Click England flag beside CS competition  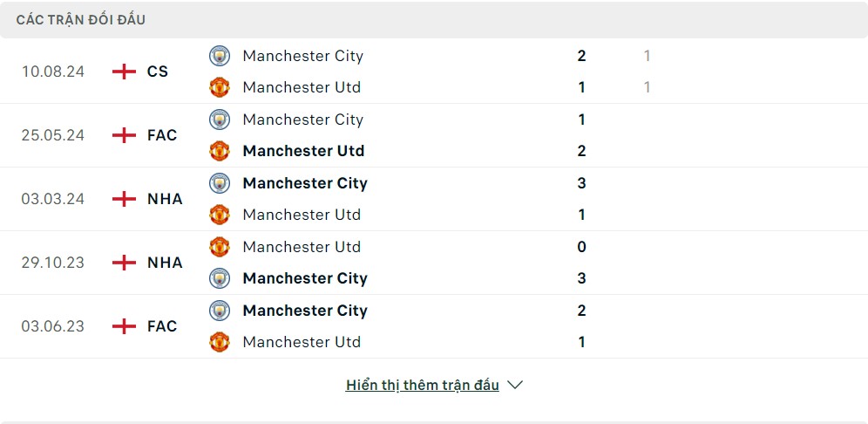click(125, 72)
